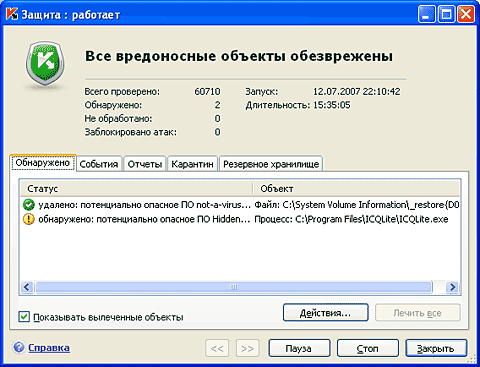The height and width of the screenshot is (367, 480).
Task: Switch to the События tab
Action: pyautogui.click(x=99, y=164)
